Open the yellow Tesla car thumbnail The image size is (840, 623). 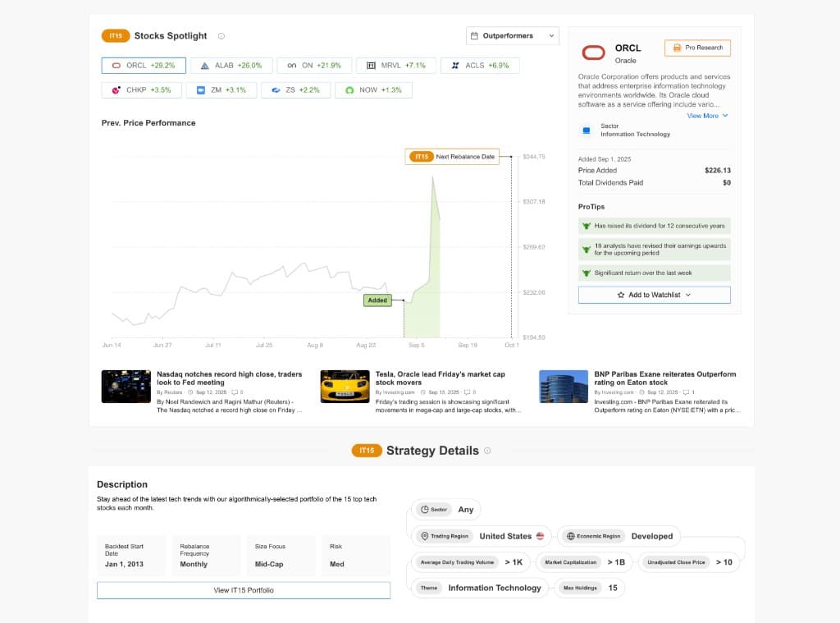pos(345,387)
